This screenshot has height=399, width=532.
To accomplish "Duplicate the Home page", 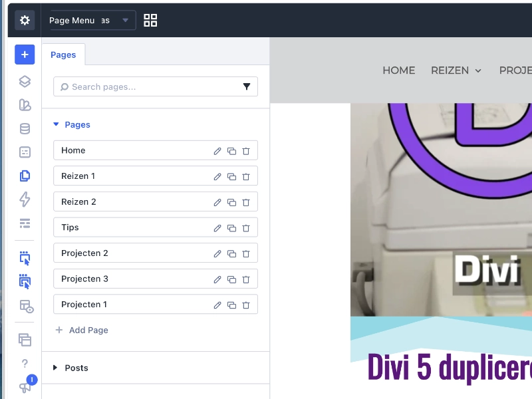I will point(231,151).
